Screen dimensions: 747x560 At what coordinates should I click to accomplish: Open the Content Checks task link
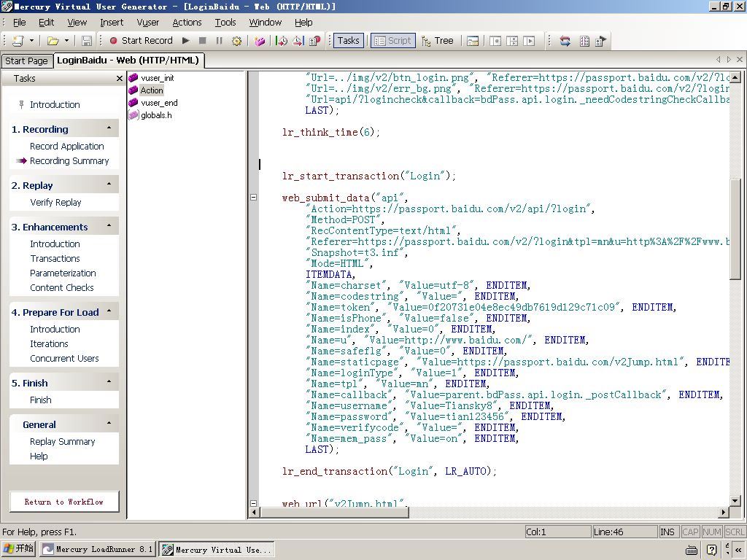click(62, 287)
